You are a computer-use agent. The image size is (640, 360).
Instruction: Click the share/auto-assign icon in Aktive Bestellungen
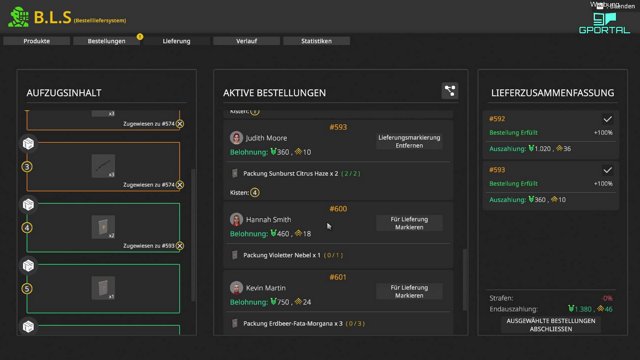(450, 91)
